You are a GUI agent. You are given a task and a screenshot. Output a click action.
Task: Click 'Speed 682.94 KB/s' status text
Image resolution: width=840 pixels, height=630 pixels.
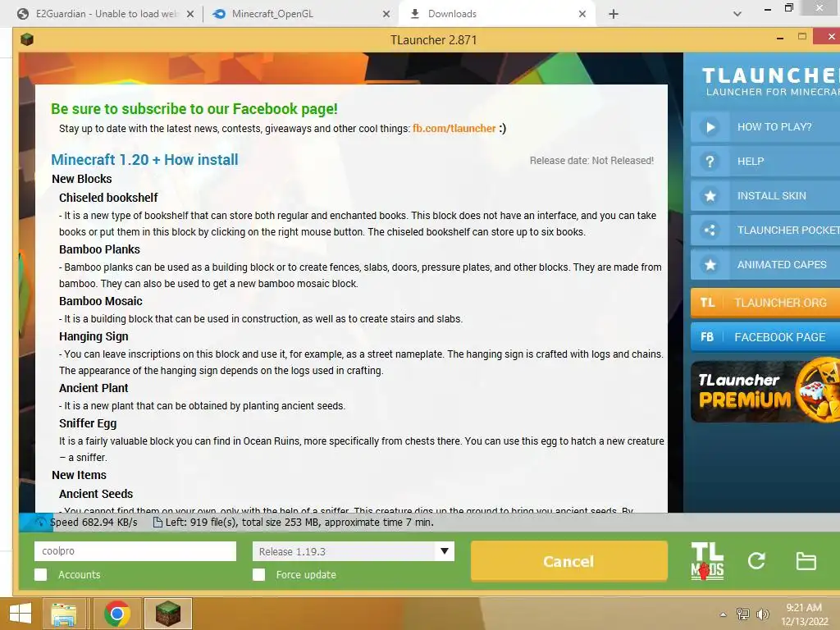94,523
